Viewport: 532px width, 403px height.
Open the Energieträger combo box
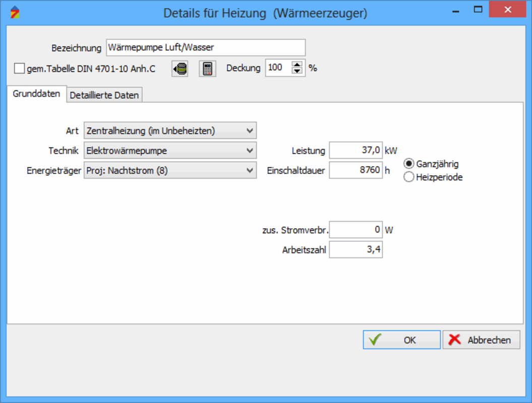(x=250, y=171)
